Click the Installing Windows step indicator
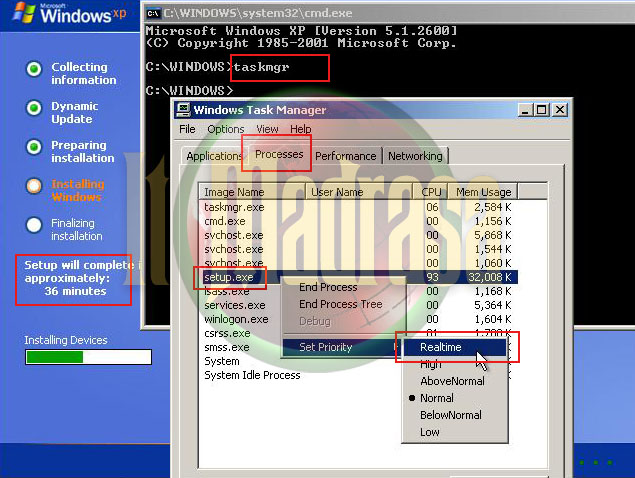 tap(34, 186)
